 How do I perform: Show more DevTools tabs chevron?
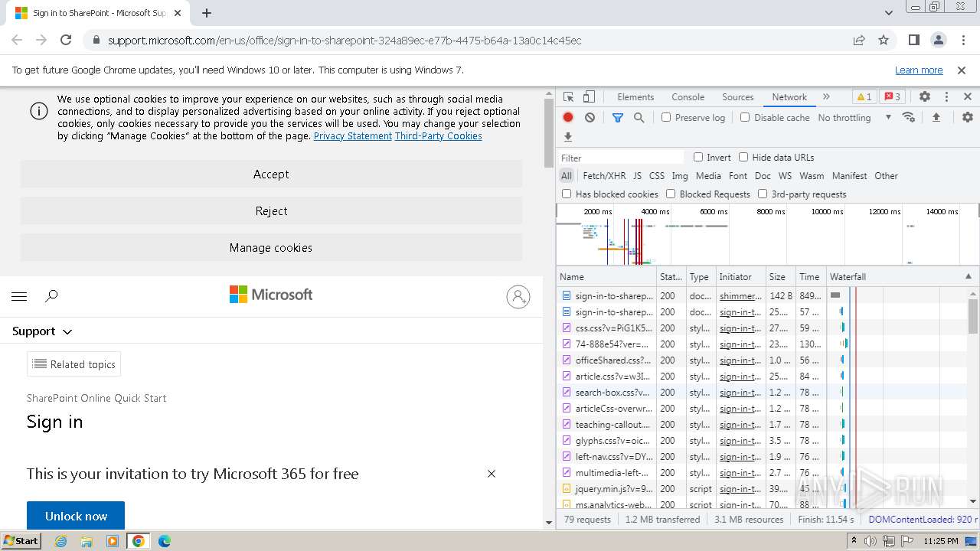click(826, 97)
